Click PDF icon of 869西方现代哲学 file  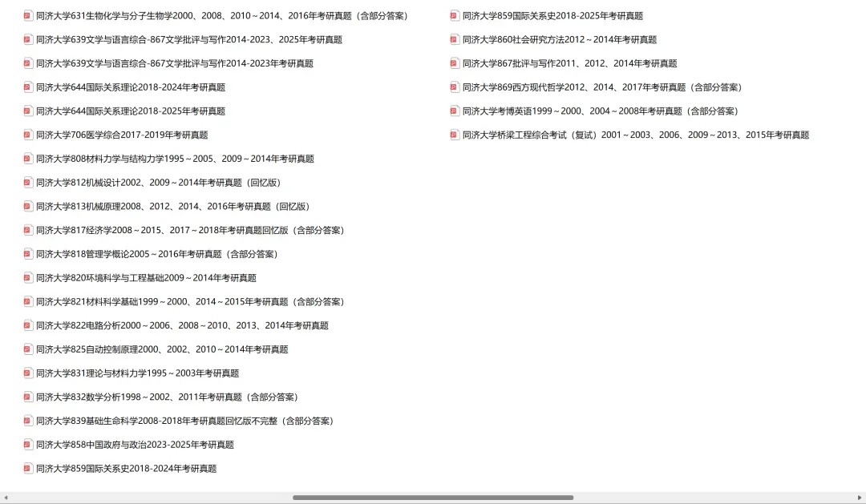(x=455, y=87)
